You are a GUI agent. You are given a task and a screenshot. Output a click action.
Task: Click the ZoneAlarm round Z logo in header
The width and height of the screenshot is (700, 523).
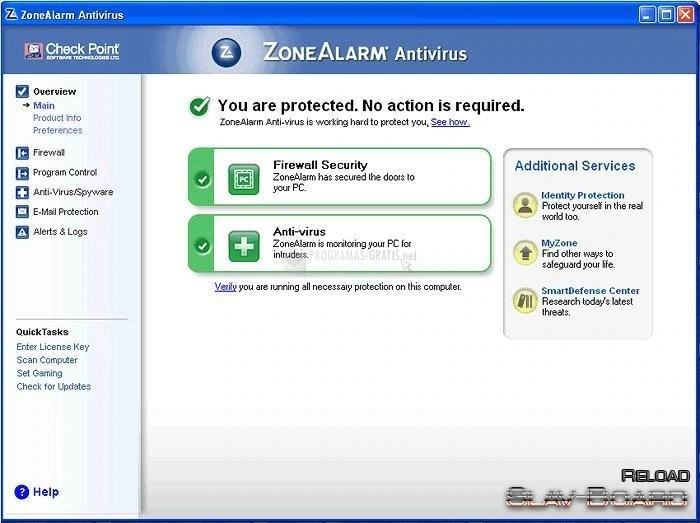click(x=226, y=53)
